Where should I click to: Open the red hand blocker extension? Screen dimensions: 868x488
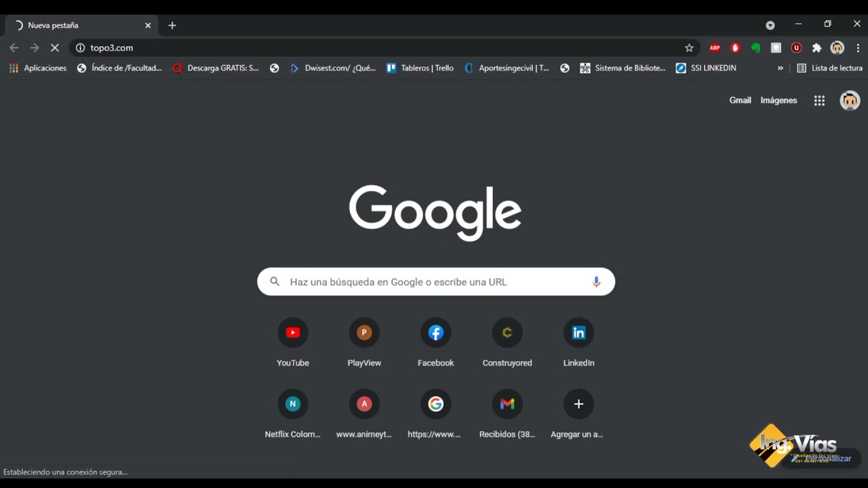coord(735,47)
